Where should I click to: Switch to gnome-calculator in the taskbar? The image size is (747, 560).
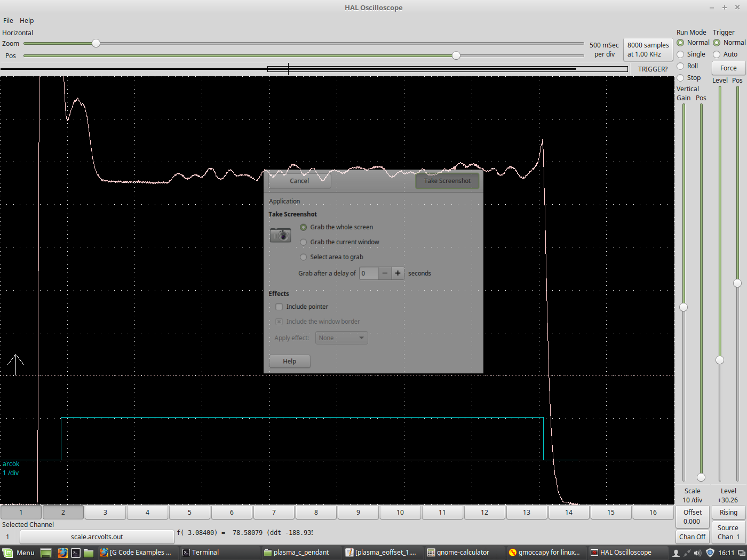(x=464, y=553)
